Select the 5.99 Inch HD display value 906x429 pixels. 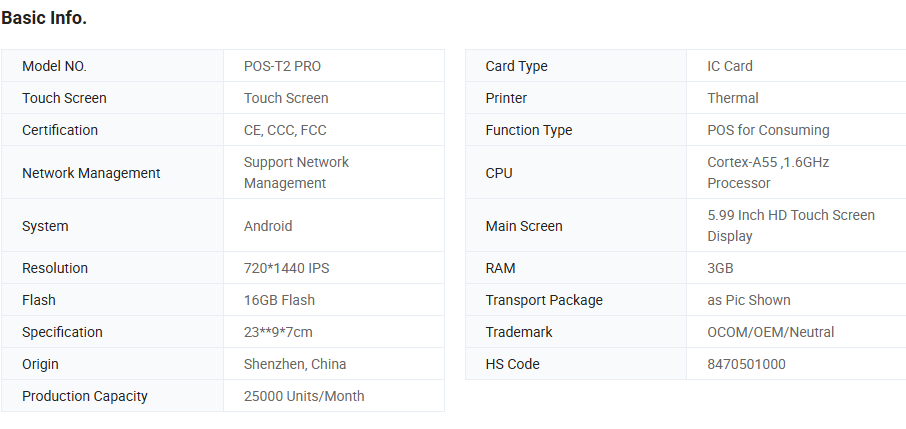(x=790, y=225)
